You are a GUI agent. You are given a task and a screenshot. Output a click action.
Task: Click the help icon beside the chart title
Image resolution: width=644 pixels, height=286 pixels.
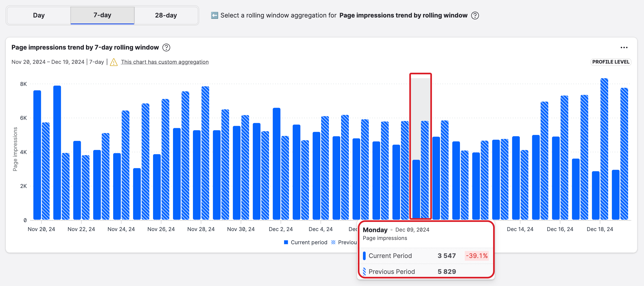pyautogui.click(x=166, y=47)
